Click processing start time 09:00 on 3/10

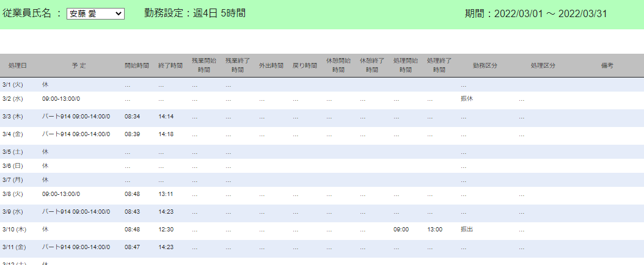click(x=401, y=229)
